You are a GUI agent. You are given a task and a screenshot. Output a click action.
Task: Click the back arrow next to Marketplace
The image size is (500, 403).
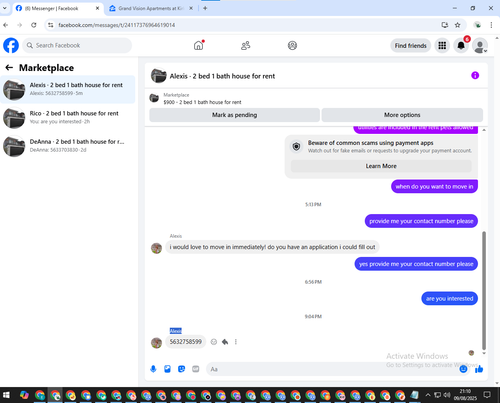point(9,68)
